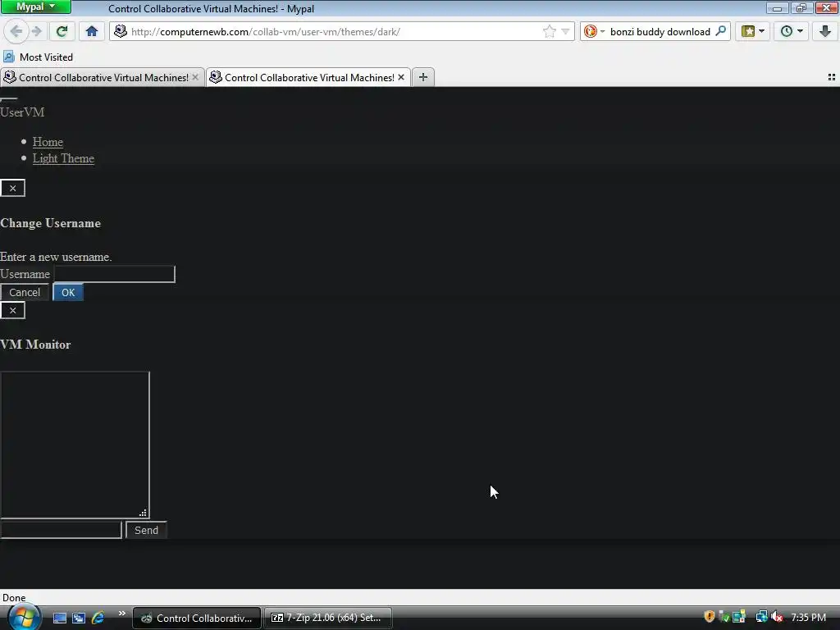Open the history button dropdown
The height and width of the screenshot is (630, 840).
[792, 32]
